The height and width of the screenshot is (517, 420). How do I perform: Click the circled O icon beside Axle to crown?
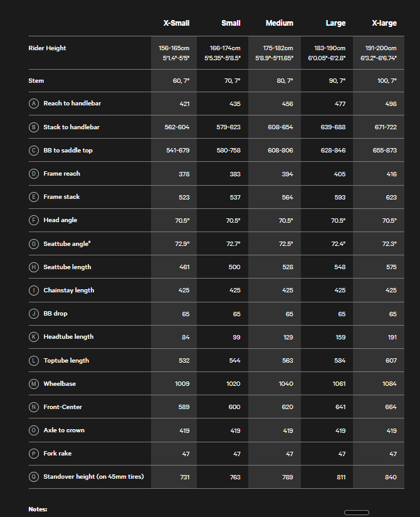pos(34,430)
